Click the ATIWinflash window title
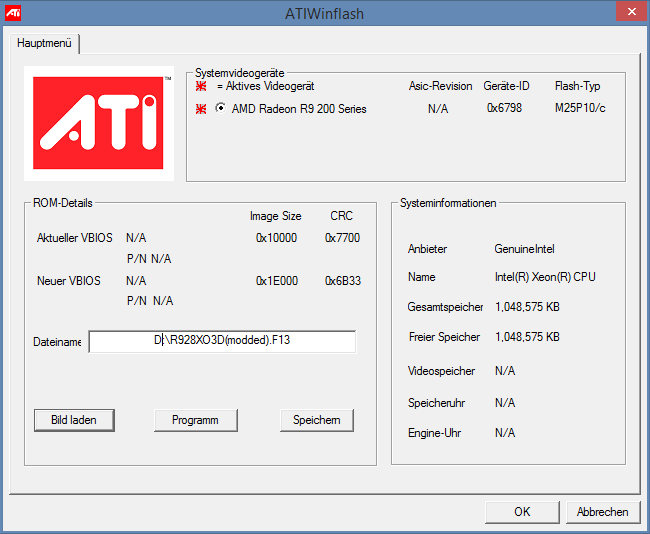 pyautogui.click(x=324, y=14)
